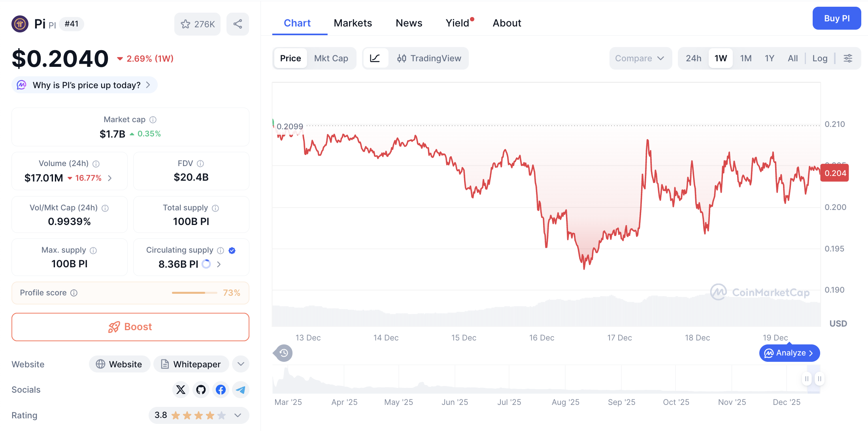Enable logarithmic scale on the chart
Image resolution: width=868 pixels, height=431 pixels.
tap(820, 58)
